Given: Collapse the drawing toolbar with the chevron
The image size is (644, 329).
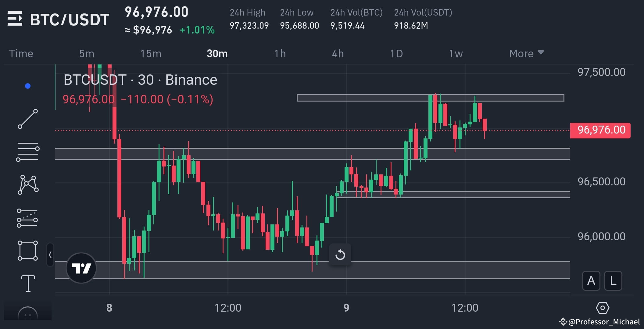Looking at the screenshot, I should click(x=50, y=255).
